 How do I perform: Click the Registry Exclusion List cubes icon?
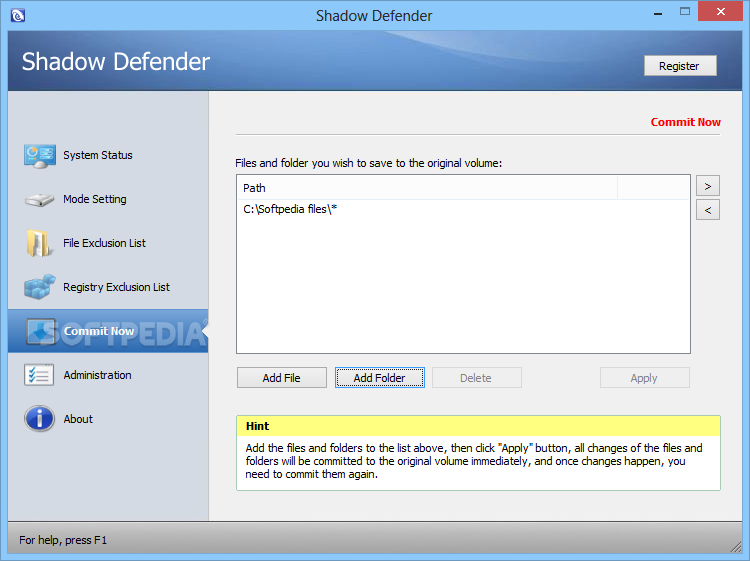pos(40,287)
